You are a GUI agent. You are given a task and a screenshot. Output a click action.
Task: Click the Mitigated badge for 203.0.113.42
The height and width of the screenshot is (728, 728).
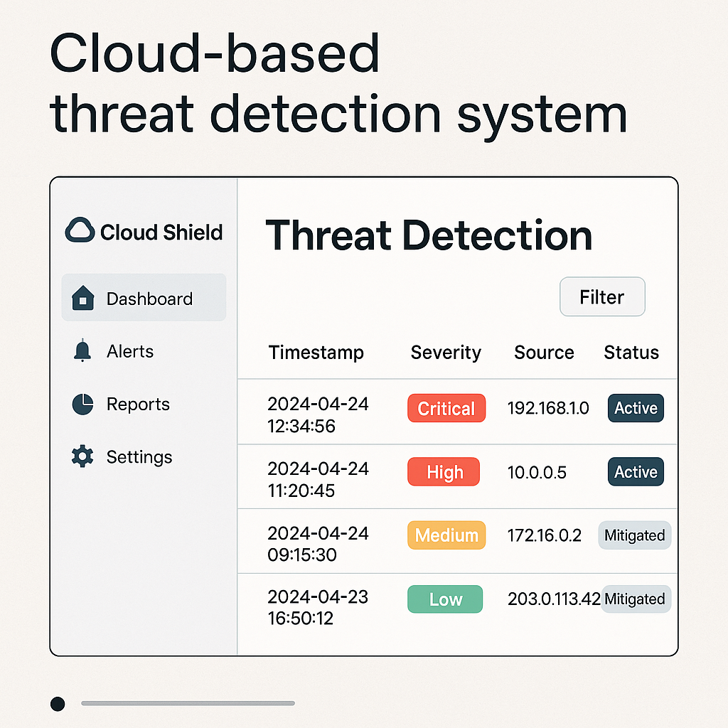[636, 599]
